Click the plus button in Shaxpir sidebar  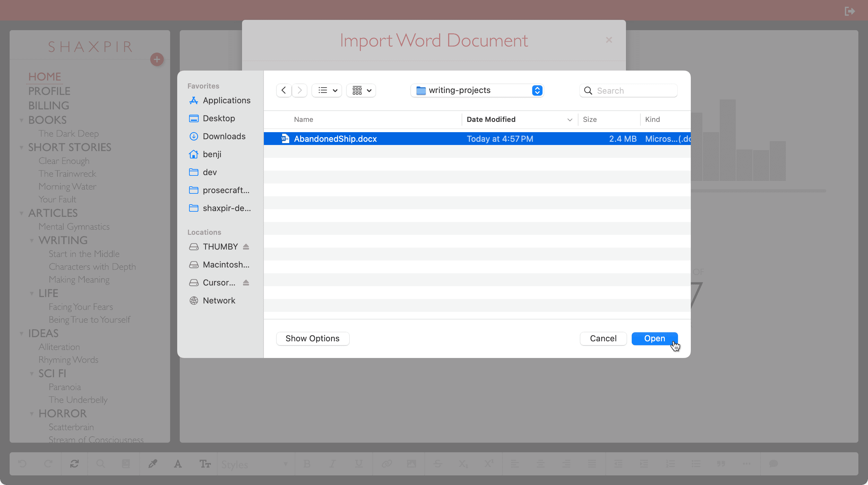pyautogui.click(x=157, y=60)
